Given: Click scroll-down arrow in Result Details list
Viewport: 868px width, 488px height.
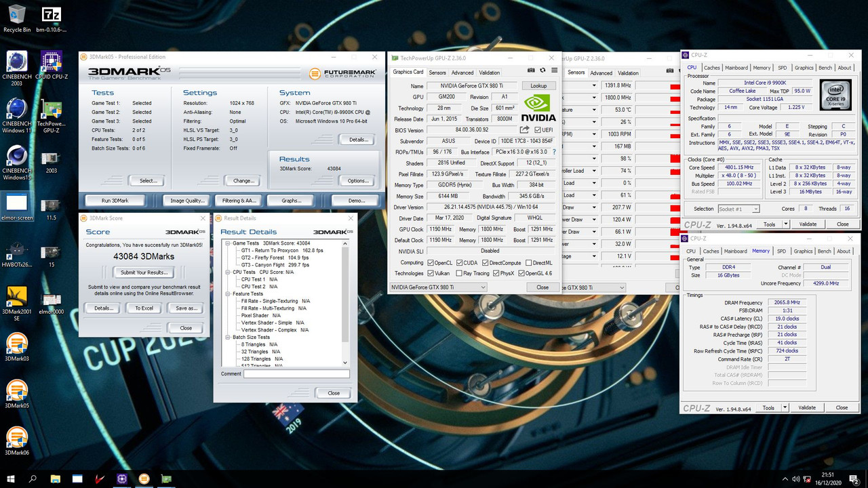Looking at the screenshot, I should (x=346, y=363).
